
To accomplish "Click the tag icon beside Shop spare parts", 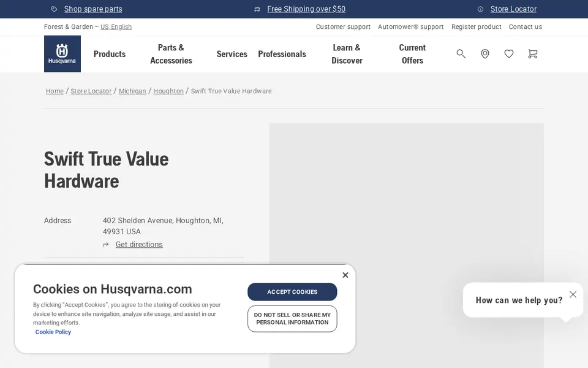I will click(x=55, y=9).
